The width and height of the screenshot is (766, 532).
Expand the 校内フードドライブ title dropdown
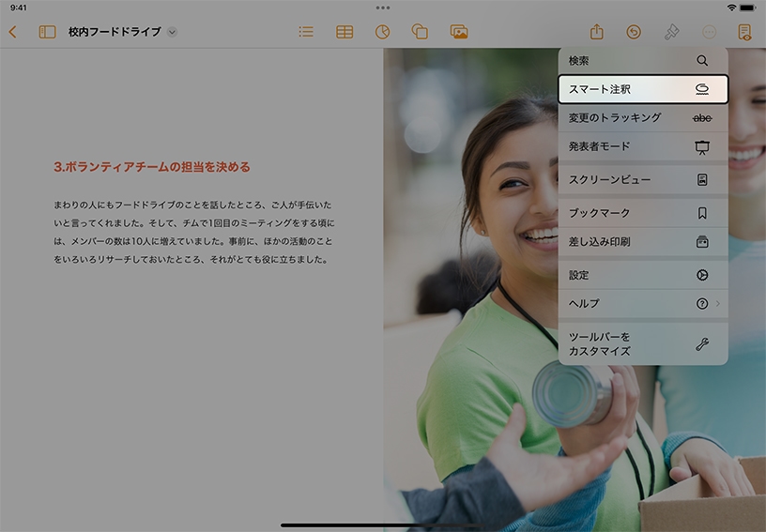[x=172, y=32]
